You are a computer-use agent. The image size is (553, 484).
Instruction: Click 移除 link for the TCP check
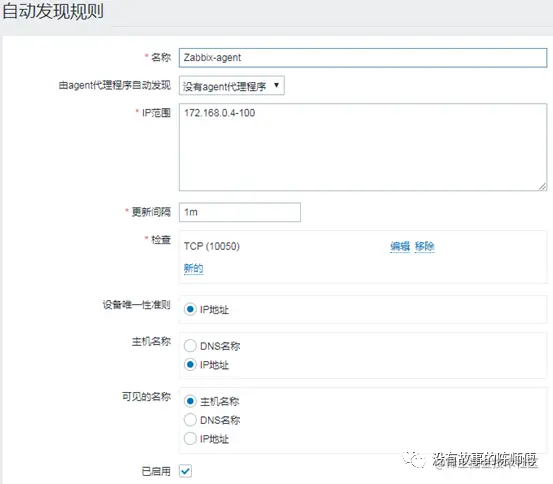click(x=425, y=246)
